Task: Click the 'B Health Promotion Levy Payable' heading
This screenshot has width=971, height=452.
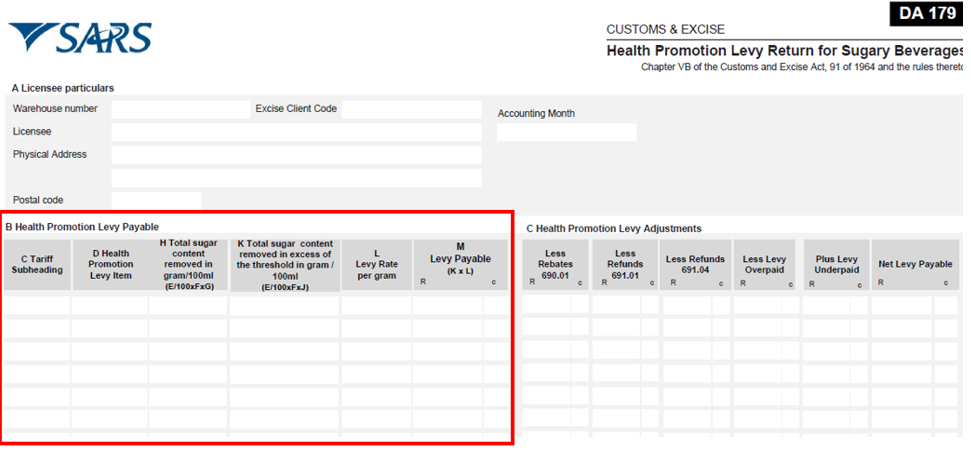Action: 82,227
